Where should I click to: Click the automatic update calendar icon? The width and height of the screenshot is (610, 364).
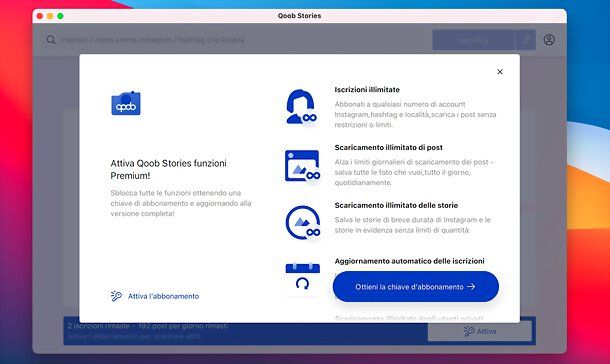click(302, 277)
